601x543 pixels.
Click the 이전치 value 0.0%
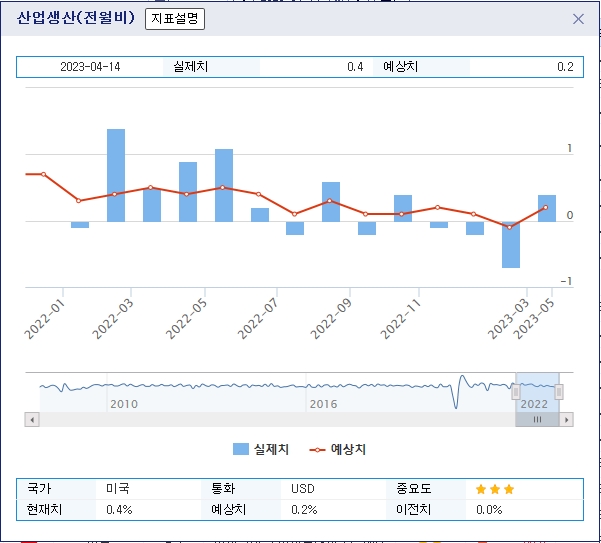(489, 510)
